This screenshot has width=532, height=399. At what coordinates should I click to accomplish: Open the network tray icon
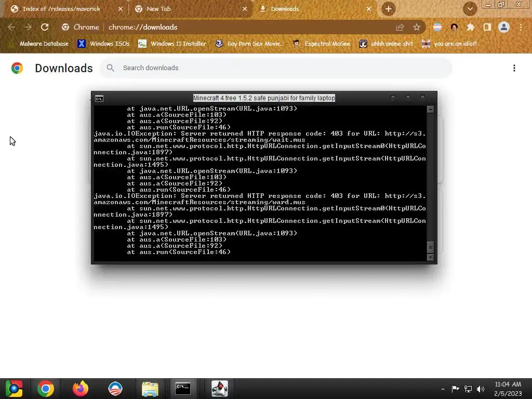[x=468, y=389]
